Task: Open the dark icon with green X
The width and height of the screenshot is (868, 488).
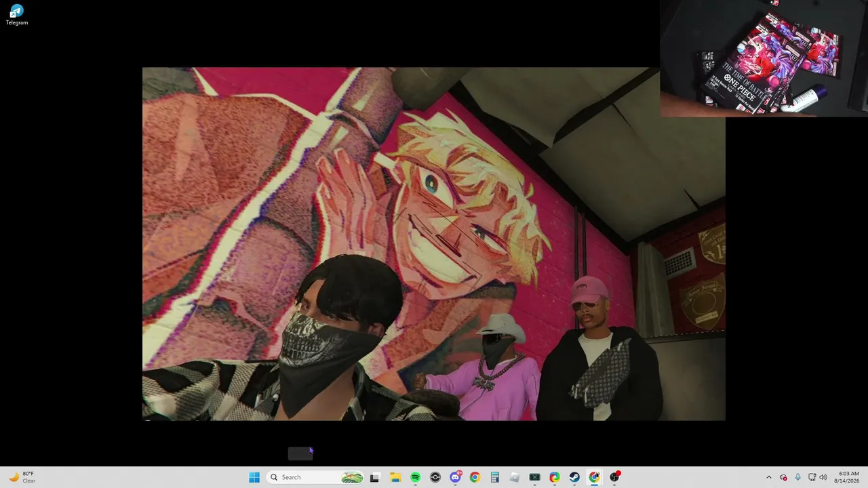Action: (x=534, y=477)
